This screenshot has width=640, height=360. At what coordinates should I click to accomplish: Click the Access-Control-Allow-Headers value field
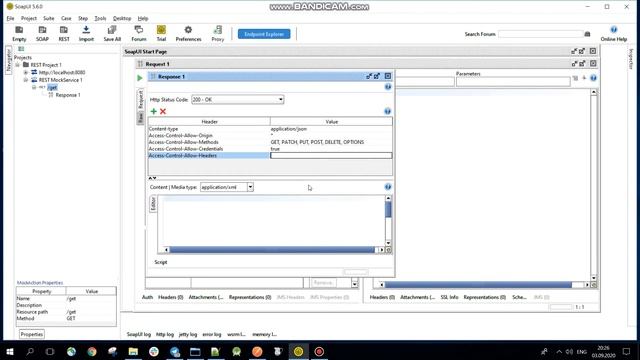(331, 156)
